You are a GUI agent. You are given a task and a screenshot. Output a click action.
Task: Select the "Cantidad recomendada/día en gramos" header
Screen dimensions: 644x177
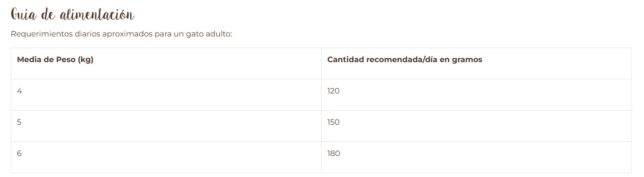tap(405, 60)
